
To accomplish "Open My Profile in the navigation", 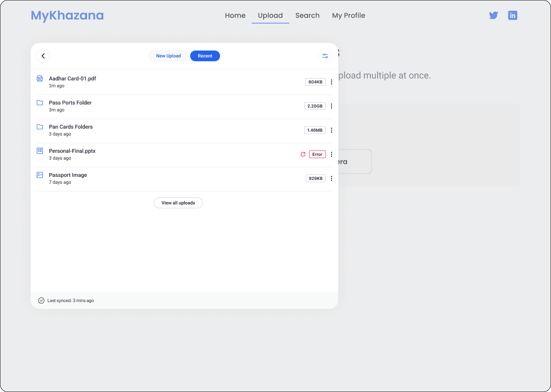I will tap(349, 15).
